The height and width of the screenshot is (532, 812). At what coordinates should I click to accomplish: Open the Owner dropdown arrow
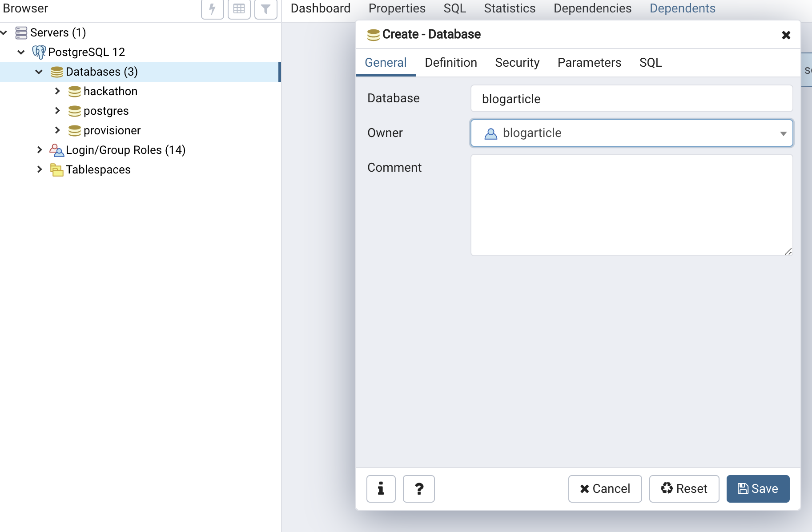point(783,133)
